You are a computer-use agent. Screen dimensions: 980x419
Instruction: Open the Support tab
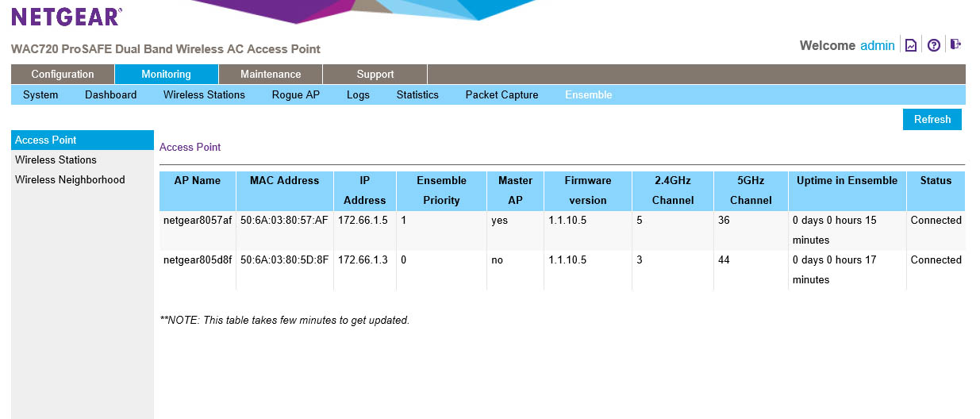click(x=375, y=74)
